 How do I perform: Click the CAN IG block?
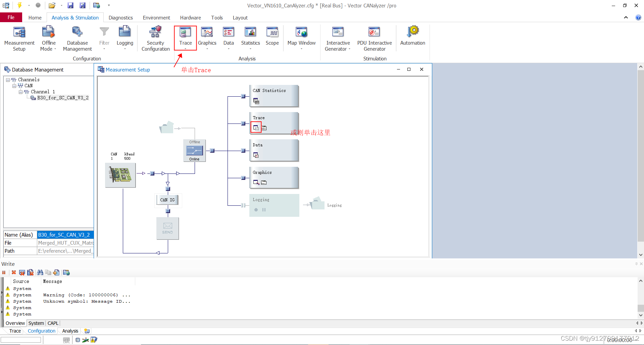(x=167, y=200)
